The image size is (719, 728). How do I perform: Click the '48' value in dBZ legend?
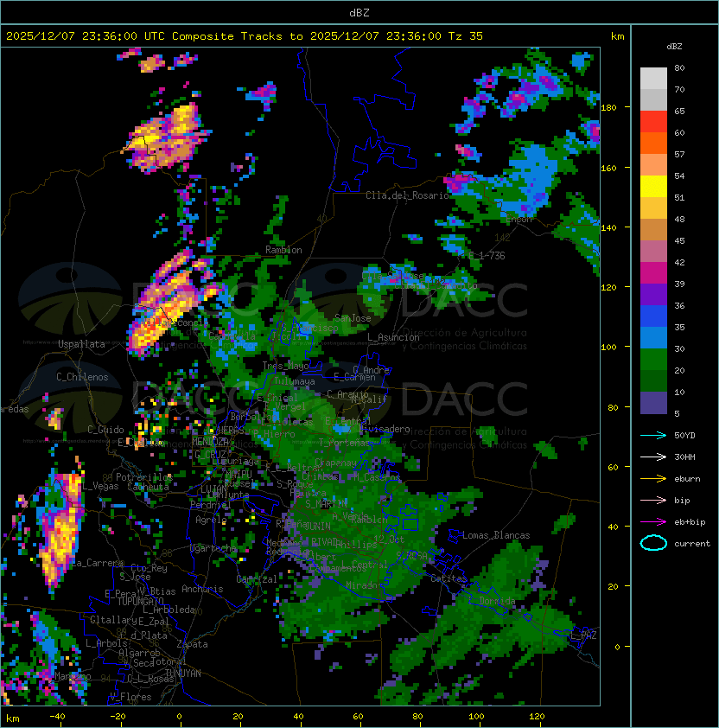pyautogui.click(x=679, y=219)
